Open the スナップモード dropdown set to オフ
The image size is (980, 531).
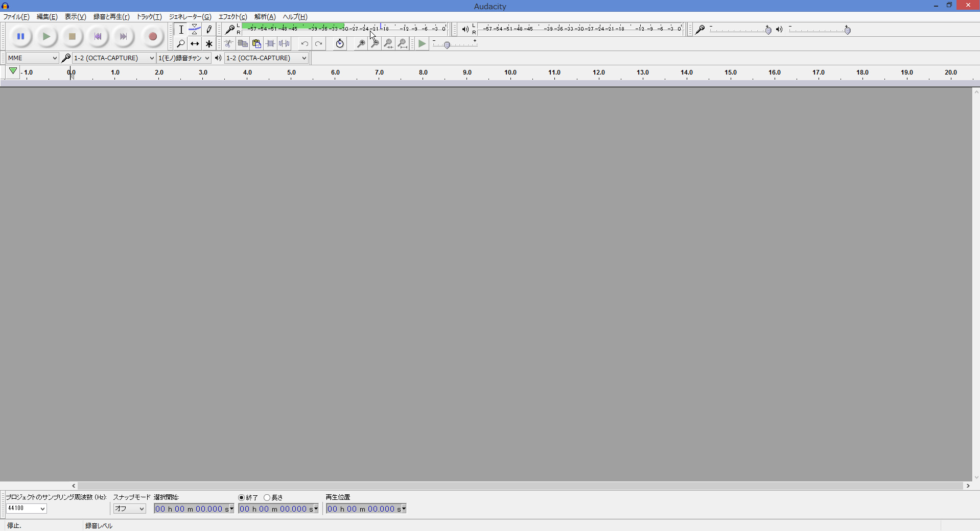(x=129, y=509)
